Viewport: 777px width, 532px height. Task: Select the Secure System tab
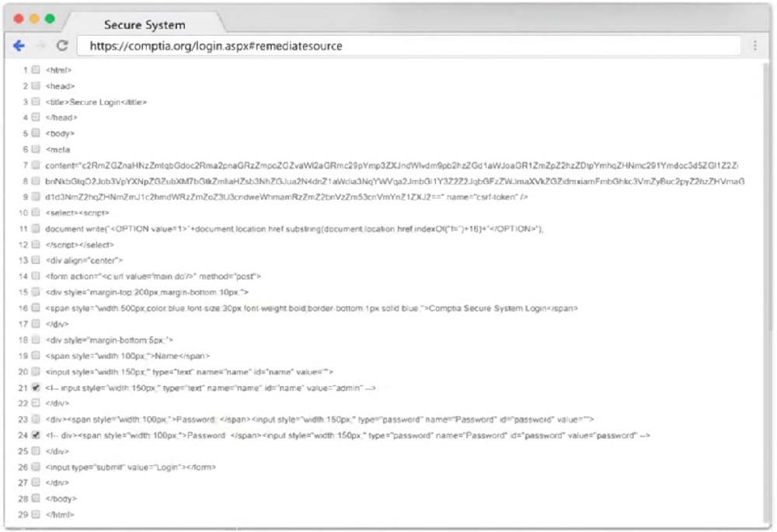click(145, 25)
